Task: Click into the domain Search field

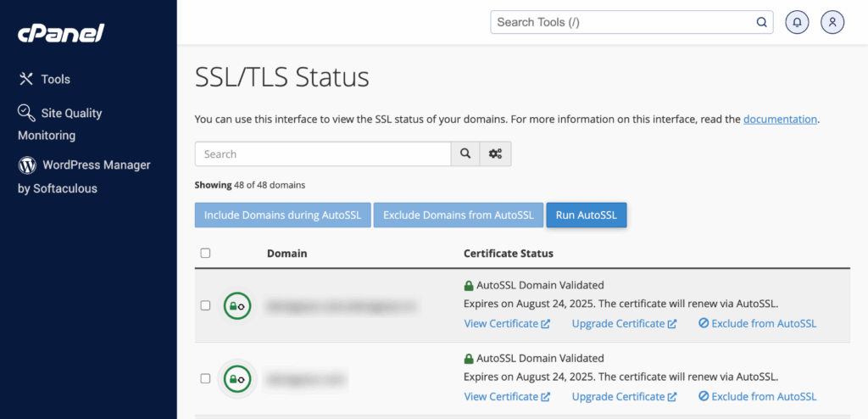Action: click(323, 154)
